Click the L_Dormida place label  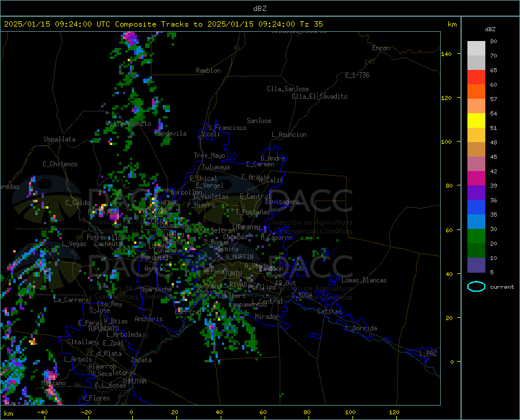click(x=361, y=328)
